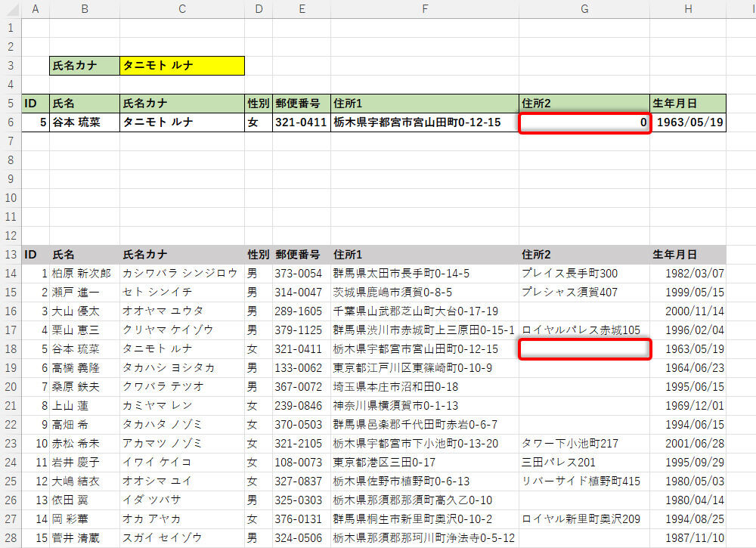Click cell 岡 彩華

[x=85, y=519]
